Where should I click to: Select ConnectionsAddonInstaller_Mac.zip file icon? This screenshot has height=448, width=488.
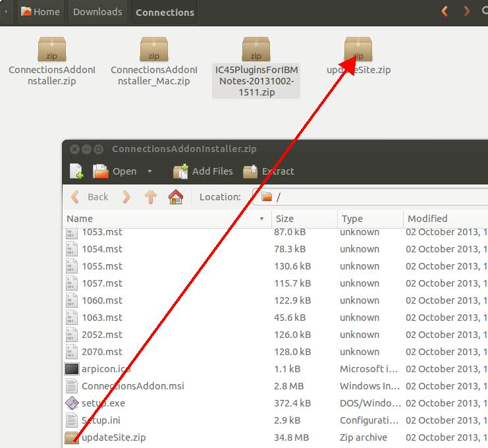pyautogui.click(x=154, y=50)
